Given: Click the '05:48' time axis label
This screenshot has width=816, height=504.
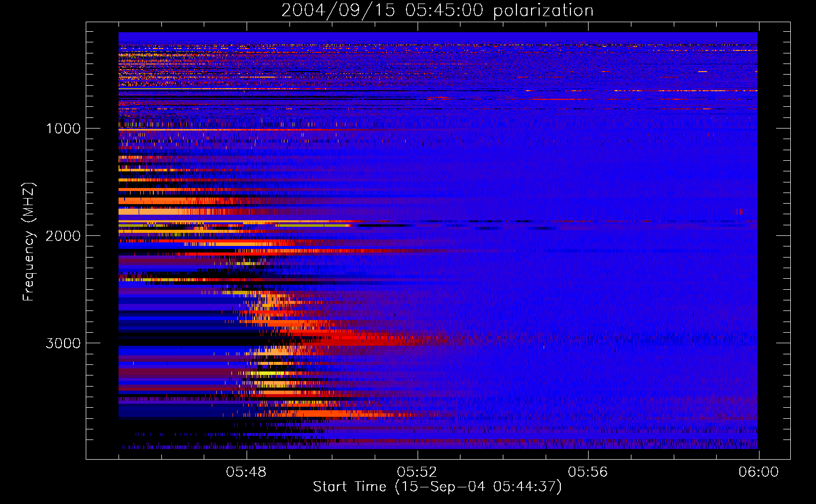Looking at the screenshot, I should (x=246, y=472).
